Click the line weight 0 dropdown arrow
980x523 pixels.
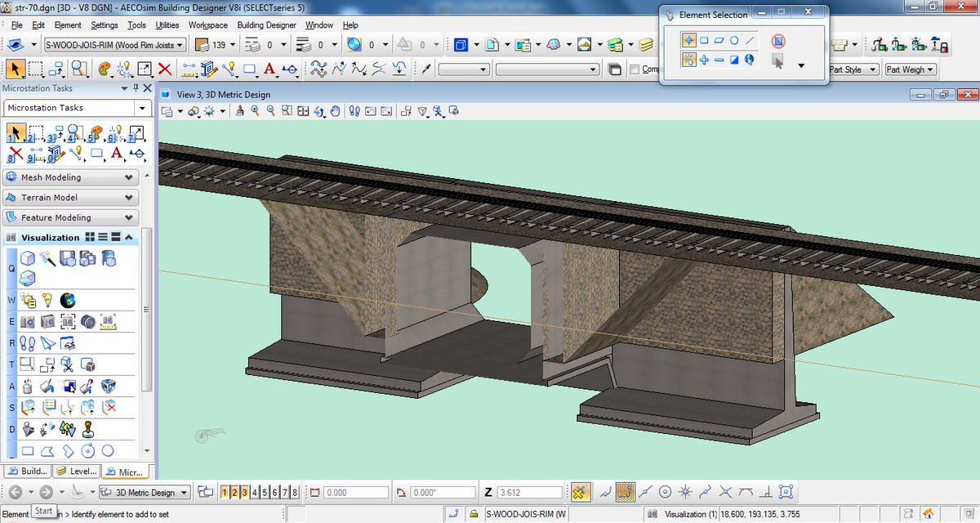pyautogui.click(x=336, y=45)
